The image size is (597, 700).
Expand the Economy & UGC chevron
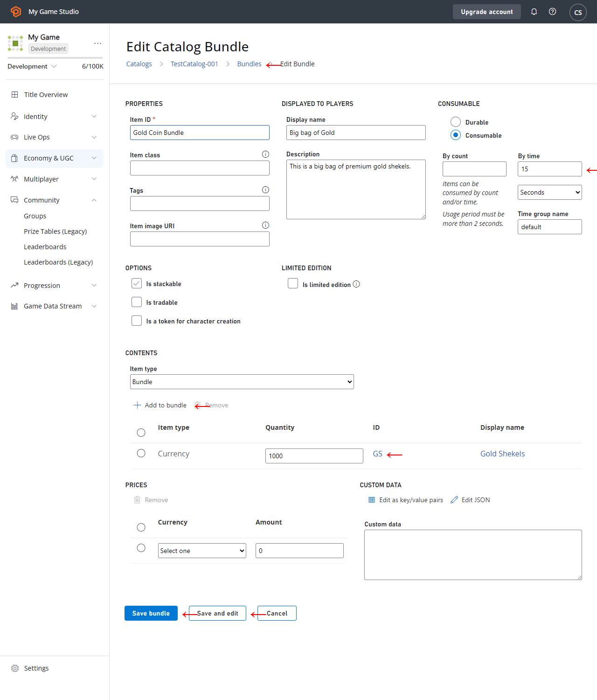[x=94, y=158]
